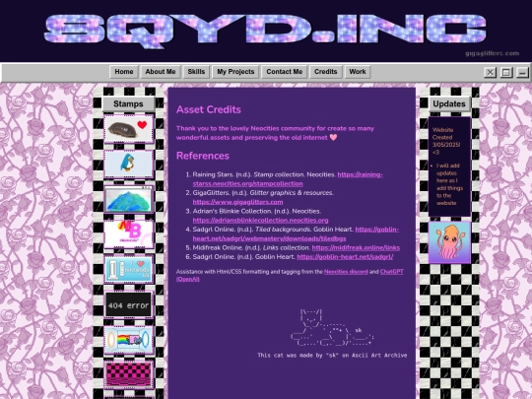The image size is (532, 399).
Task: Open Adrian's blinkie collection link
Action: point(260,221)
